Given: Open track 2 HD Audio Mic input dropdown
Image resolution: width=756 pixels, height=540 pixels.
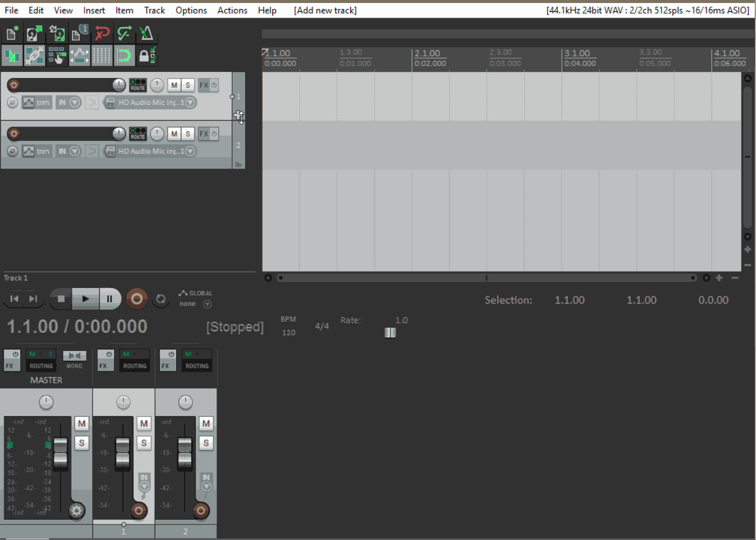Looking at the screenshot, I should tap(156, 151).
